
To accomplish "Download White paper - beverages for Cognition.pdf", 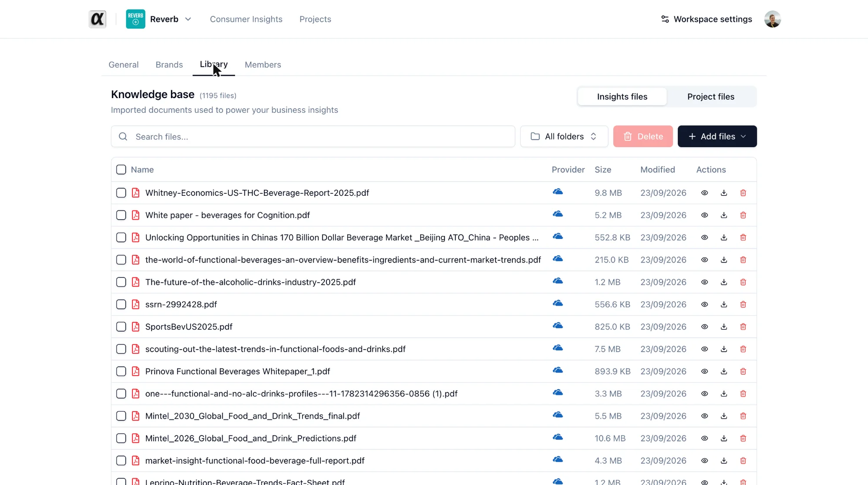I will coord(723,215).
